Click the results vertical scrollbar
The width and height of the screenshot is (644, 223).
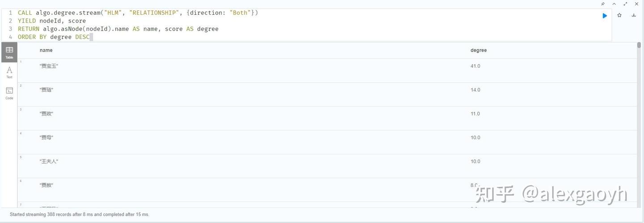639,125
